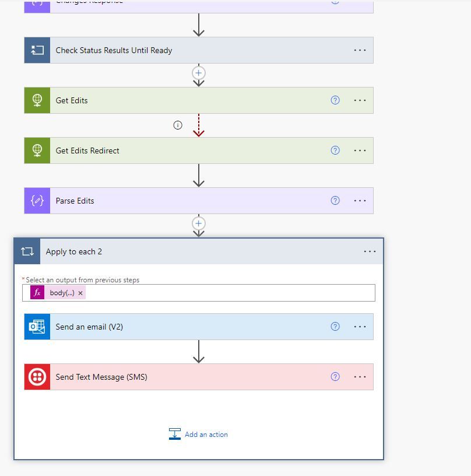Open help for the Get Edits action

pos(335,100)
